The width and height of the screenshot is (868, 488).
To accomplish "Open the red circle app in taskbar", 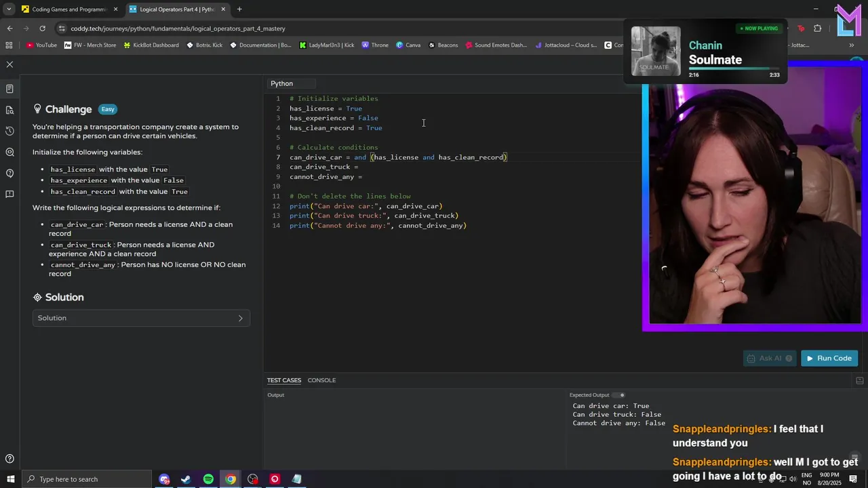I will [x=275, y=479].
